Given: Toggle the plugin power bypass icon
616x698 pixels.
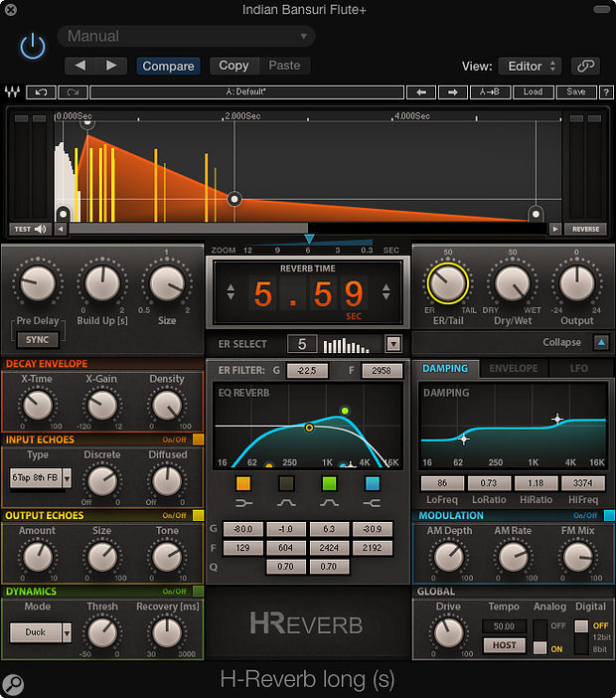Looking at the screenshot, I should 33,47.
